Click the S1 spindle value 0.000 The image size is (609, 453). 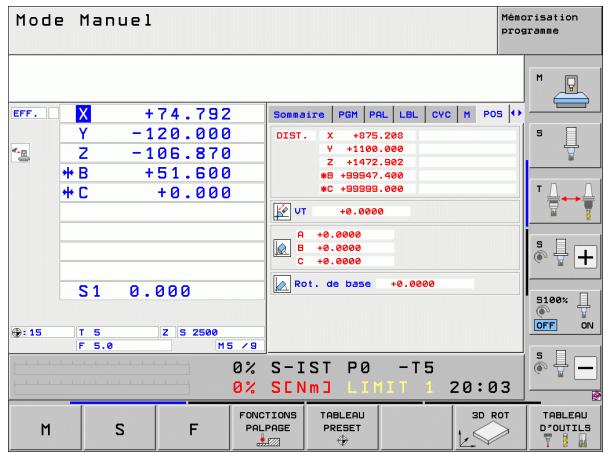point(160,291)
